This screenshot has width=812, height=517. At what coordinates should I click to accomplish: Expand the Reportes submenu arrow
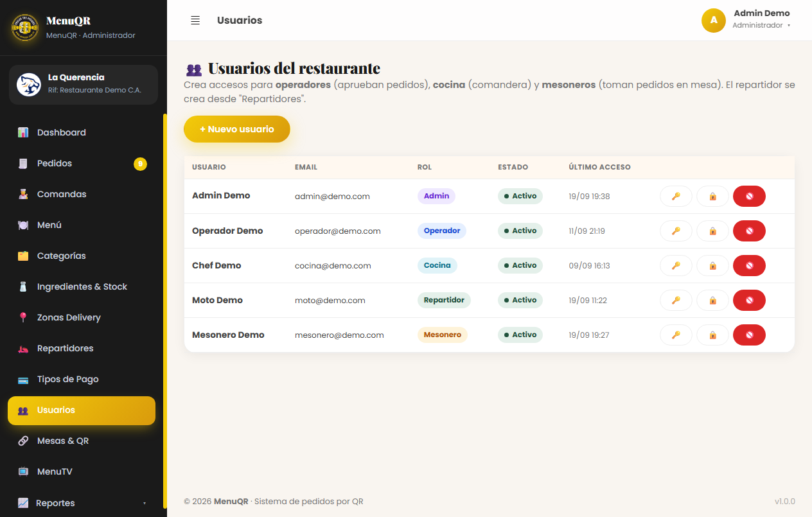point(145,503)
